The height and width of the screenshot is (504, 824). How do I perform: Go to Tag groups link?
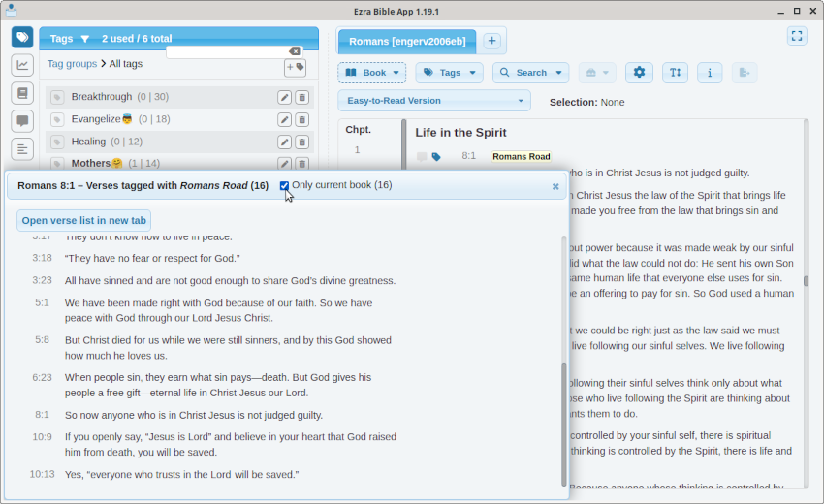click(72, 64)
